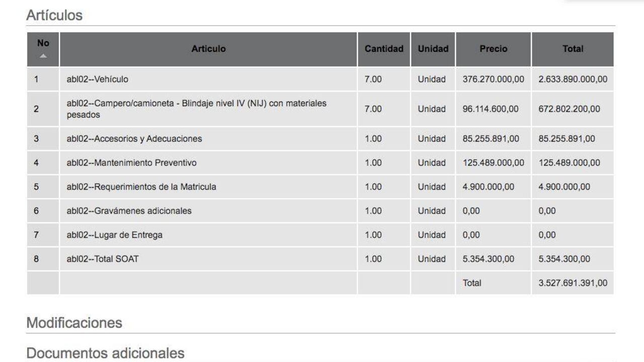
Task: Sort by the Precio column header
Action: (493, 49)
